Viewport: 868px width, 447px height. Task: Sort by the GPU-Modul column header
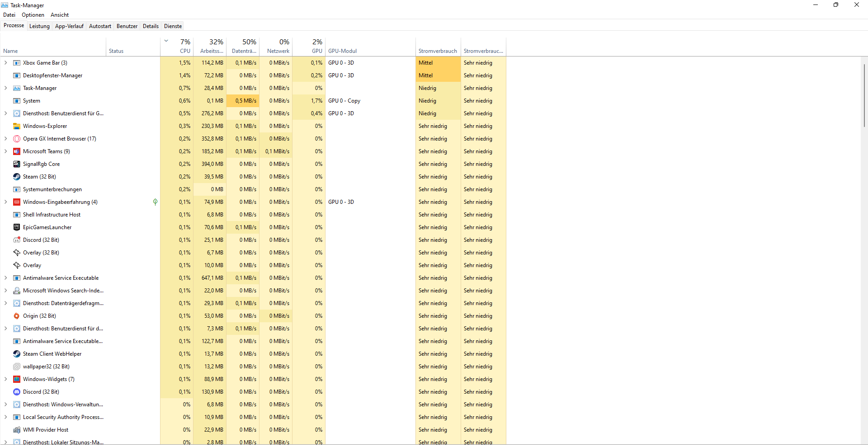(x=370, y=47)
